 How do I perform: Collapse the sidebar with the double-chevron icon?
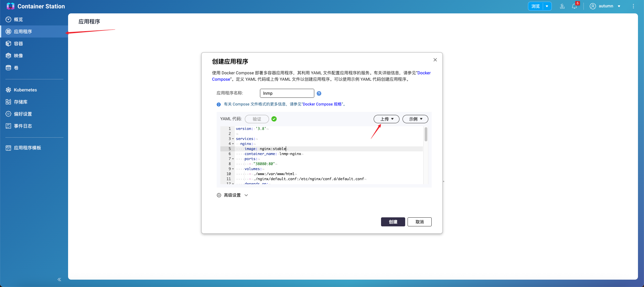click(59, 279)
